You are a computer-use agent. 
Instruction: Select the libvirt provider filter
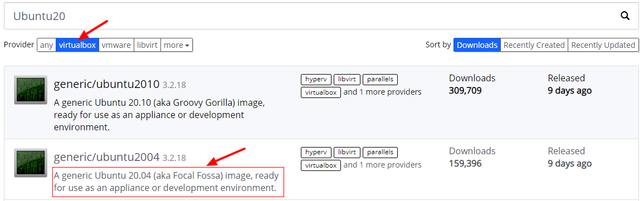point(147,45)
